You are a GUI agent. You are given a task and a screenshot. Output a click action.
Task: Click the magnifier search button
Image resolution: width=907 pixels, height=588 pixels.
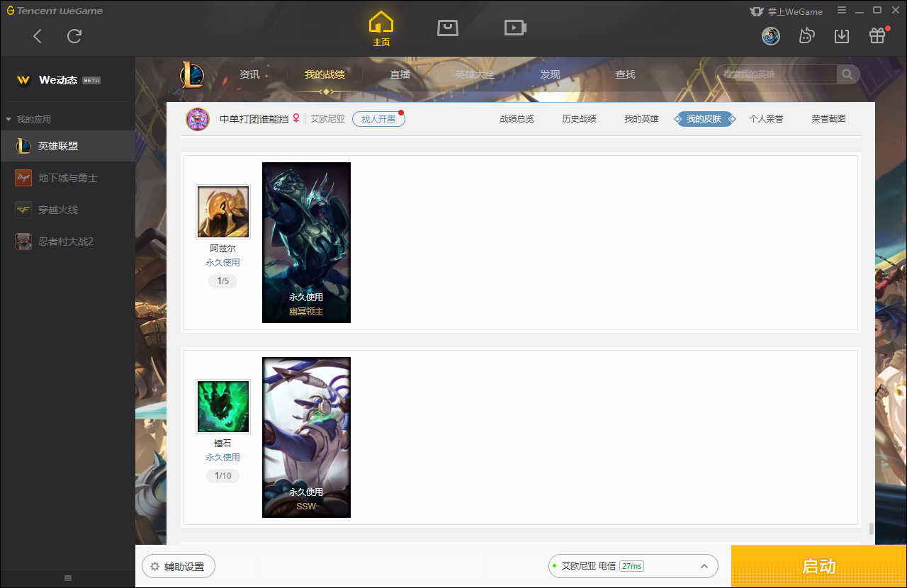pos(847,74)
